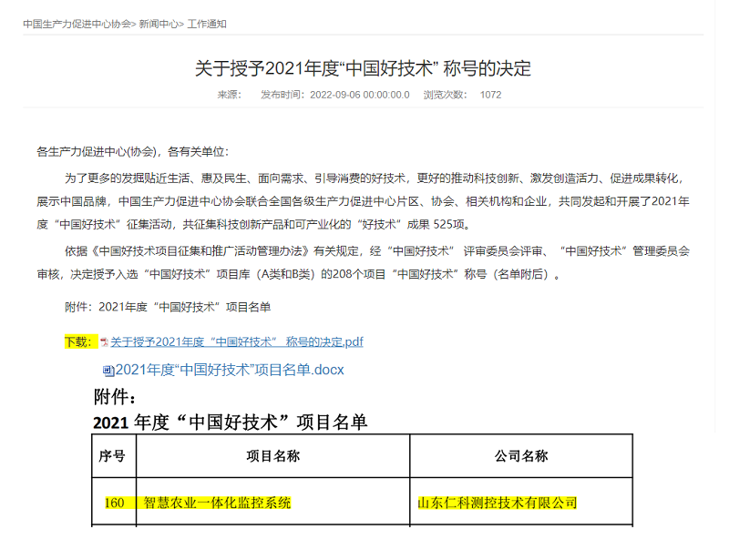
Task: Click the bold 附件： heading above the table
Action: click(115, 397)
